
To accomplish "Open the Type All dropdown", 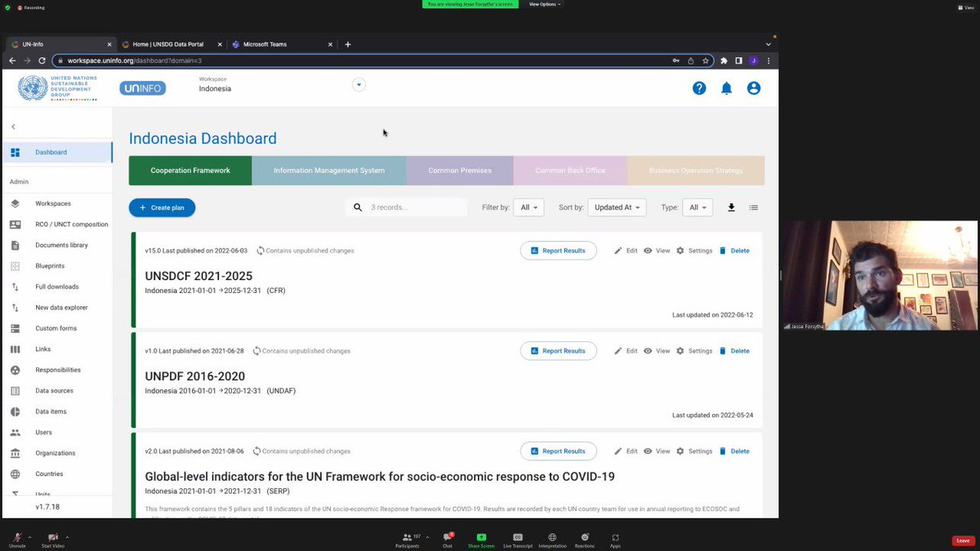I will coord(698,207).
